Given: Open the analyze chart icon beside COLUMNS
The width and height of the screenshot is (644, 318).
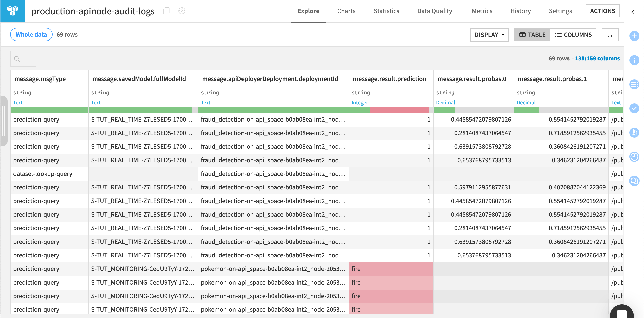Looking at the screenshot, I should click(x=610, y=35).
